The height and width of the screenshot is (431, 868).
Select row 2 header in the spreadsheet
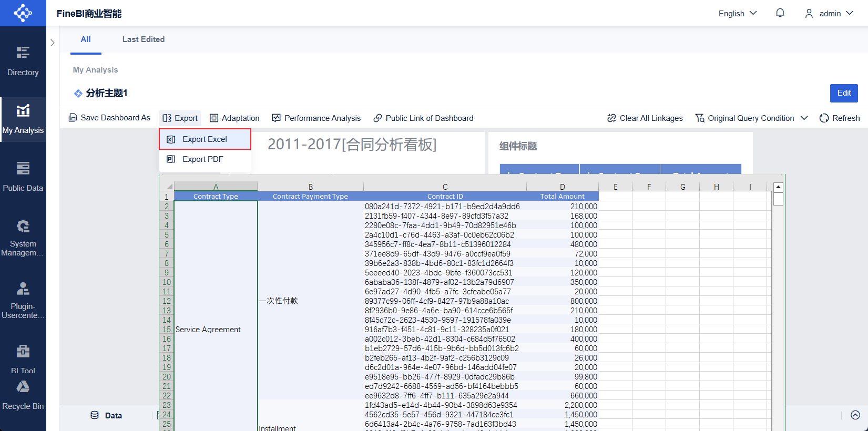tap(167, 207)
